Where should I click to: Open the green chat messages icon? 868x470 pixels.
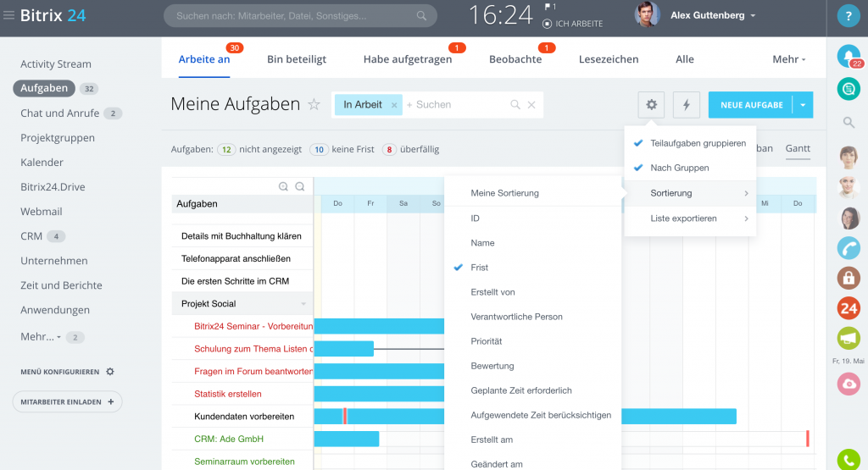click(848, 89)
